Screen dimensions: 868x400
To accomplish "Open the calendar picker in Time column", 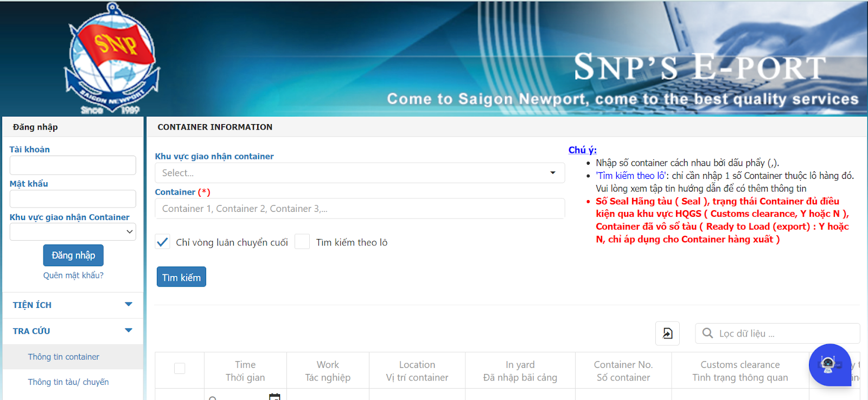I will [275, 397].
